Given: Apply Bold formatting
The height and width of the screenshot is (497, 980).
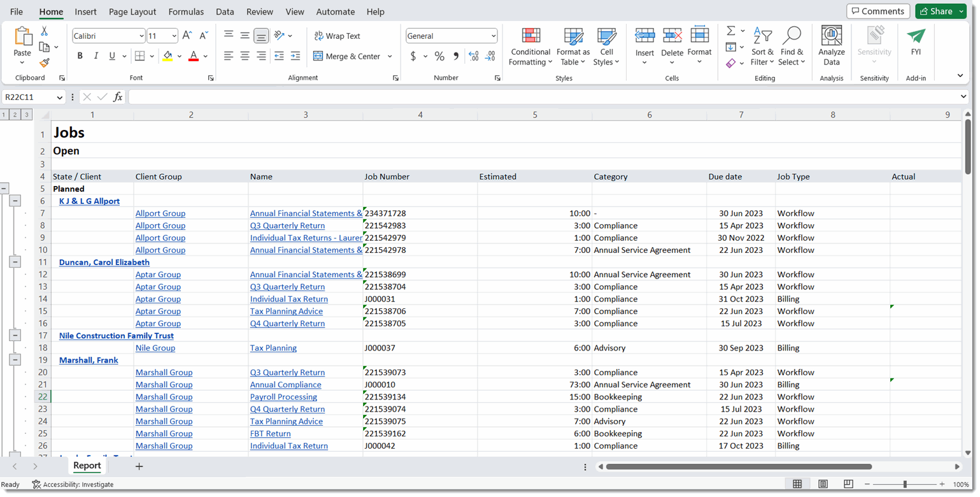Looking at the screenshot, I should coord(80,56).
